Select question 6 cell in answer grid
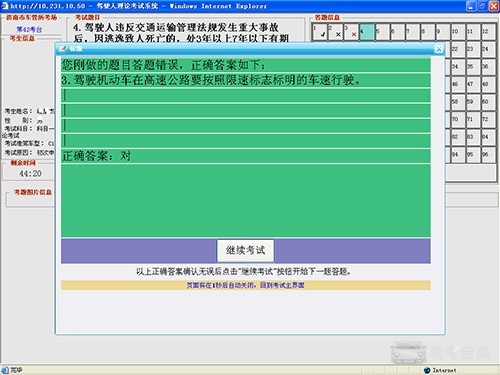The height and width of the screenshot is (375, 500). (x=397, y=32)
